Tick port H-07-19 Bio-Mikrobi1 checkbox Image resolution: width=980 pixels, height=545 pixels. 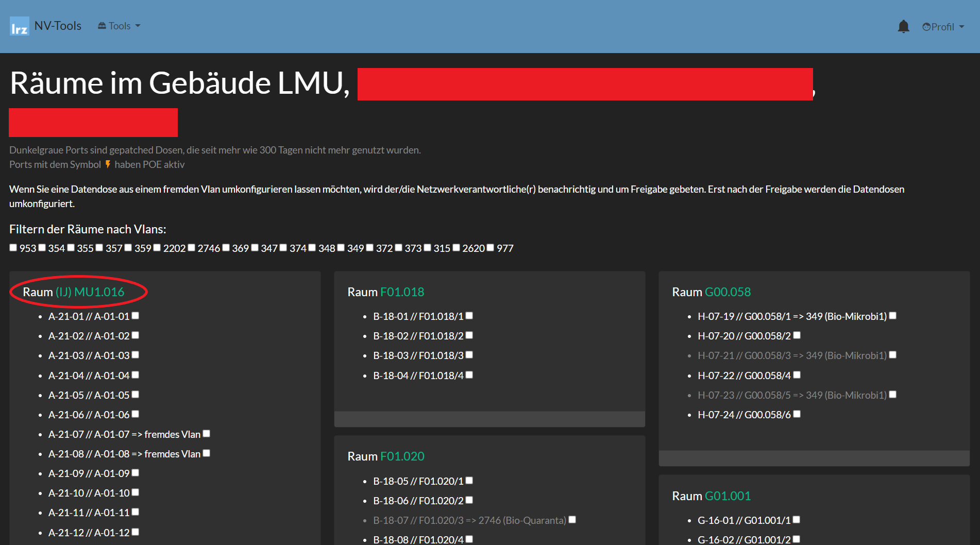click(x=893, y=316)
